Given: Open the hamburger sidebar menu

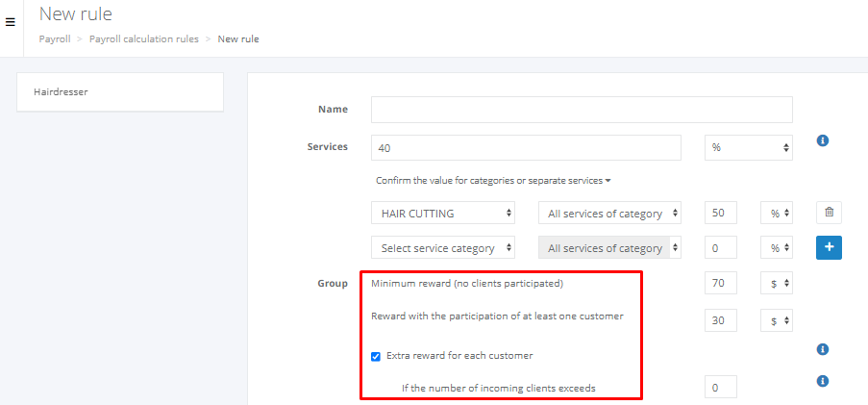Looking at the screenshot, I should [x=10, y=21].
